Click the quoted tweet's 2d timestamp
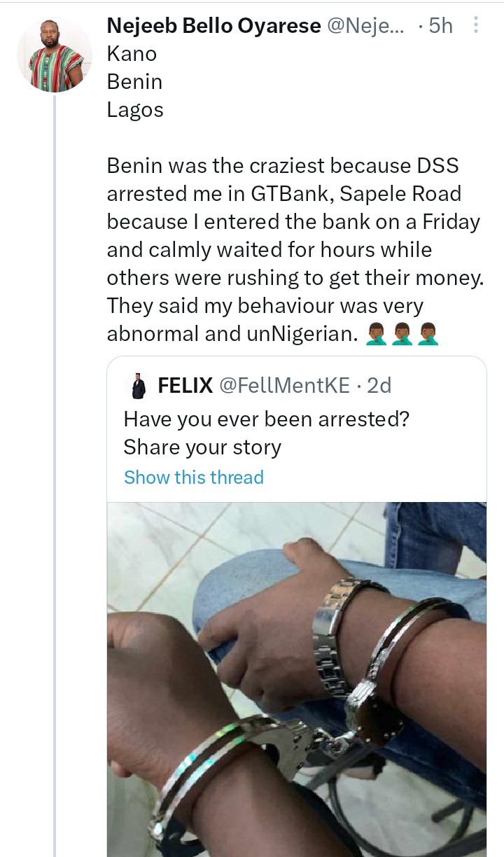Image resolution: width=504 pixels, height=857 pixels. (x=379, y=385)
